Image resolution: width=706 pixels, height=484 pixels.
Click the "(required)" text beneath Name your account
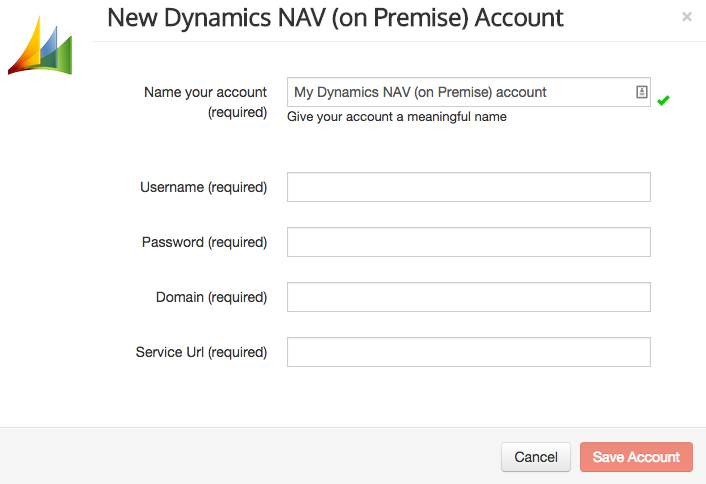[237, 113]
